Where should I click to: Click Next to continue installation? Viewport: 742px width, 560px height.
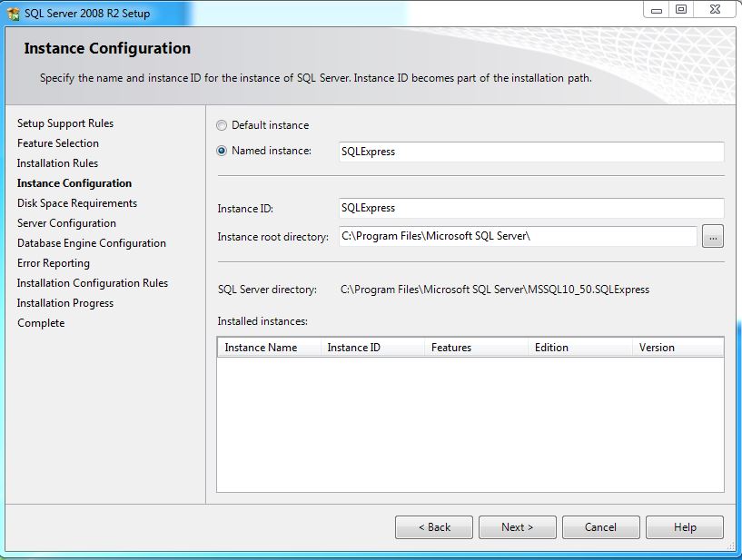coord(517,526)
